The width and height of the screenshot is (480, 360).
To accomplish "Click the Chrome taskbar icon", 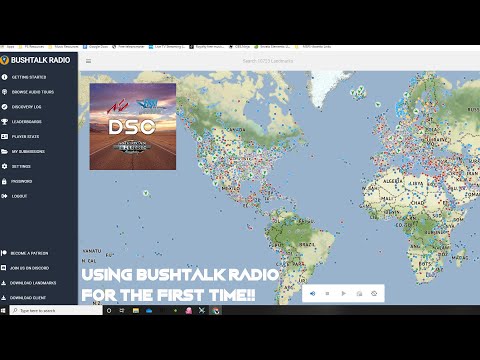I will point(216,311).
